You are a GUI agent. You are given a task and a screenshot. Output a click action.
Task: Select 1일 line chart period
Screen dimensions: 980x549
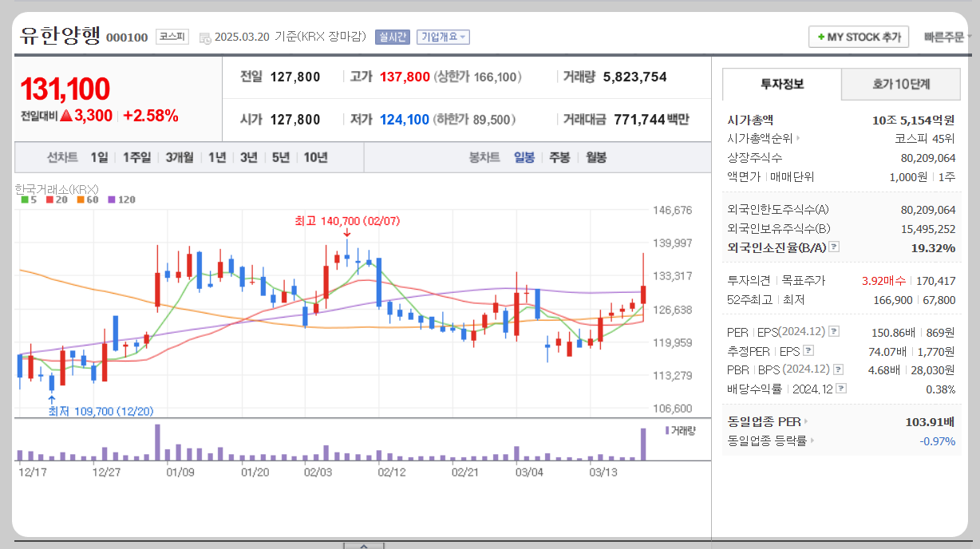point(99,157)
